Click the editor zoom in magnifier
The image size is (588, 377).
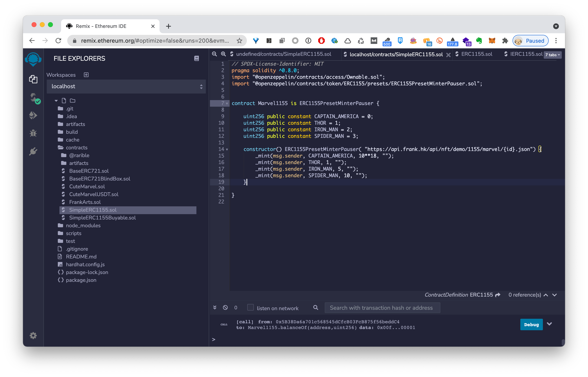(x=223, y=54)
